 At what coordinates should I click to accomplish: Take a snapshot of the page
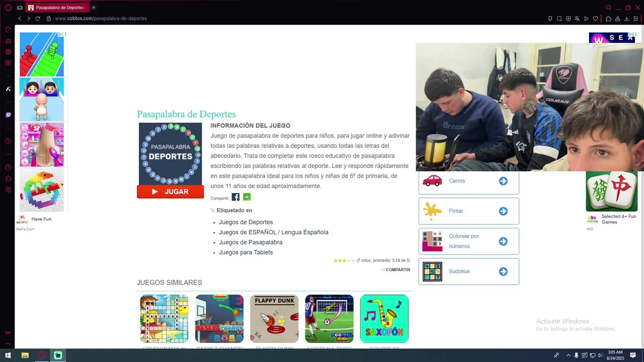[x=559, y=19]
